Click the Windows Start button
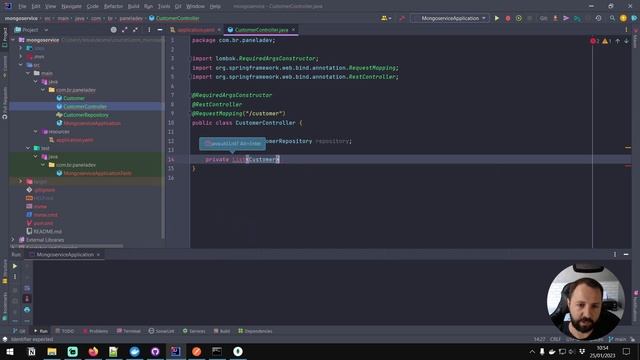 (10, 351)
